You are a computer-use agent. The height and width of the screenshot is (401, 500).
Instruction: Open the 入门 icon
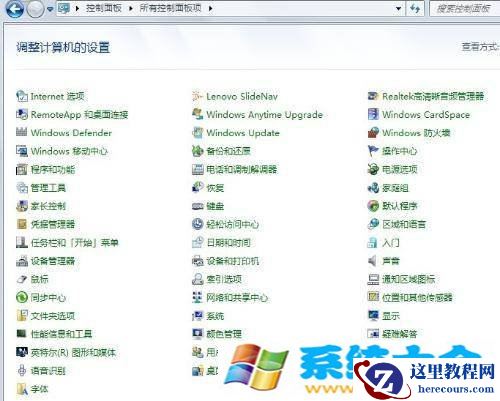[372, 242]
